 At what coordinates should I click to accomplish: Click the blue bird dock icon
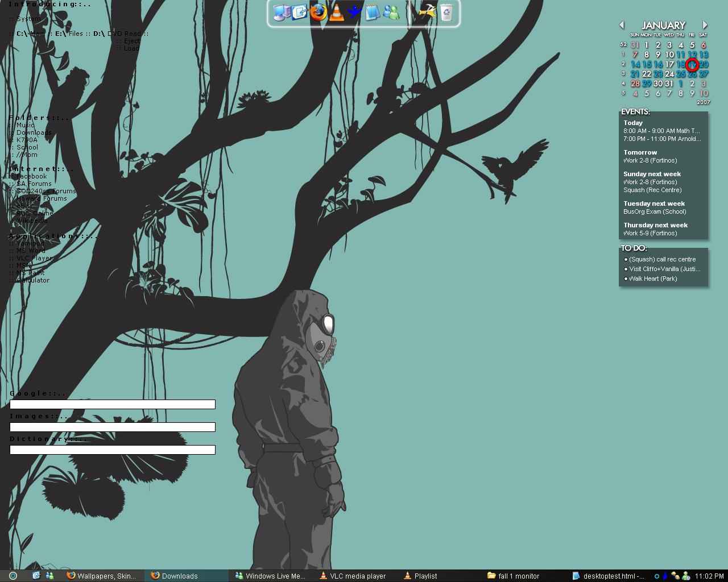coord(355,12)
